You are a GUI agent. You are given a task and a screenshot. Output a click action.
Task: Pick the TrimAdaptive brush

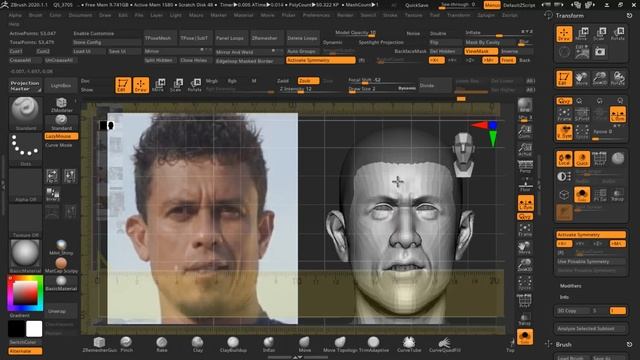373,344
